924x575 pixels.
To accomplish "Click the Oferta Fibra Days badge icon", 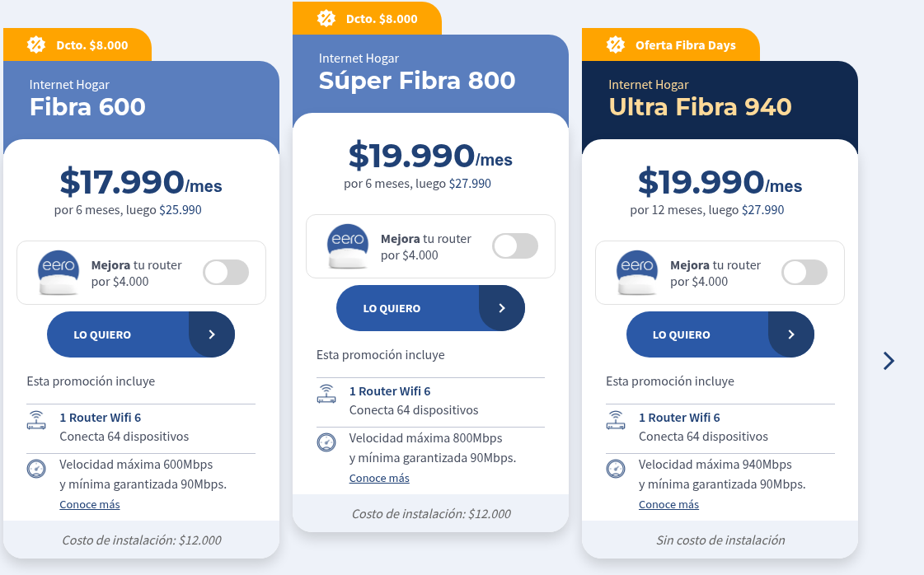I will click(x=615, y=44).
